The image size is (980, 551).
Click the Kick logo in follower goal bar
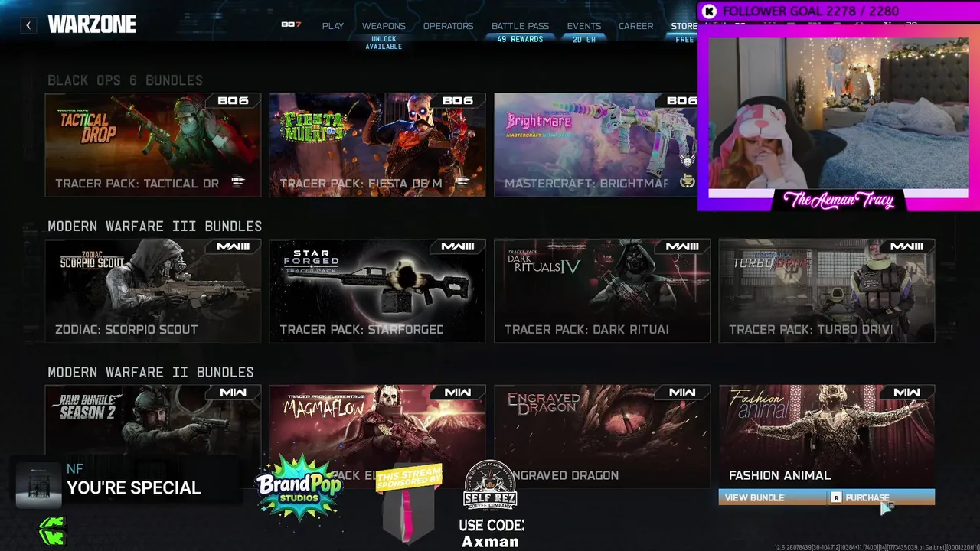[710, 11]
